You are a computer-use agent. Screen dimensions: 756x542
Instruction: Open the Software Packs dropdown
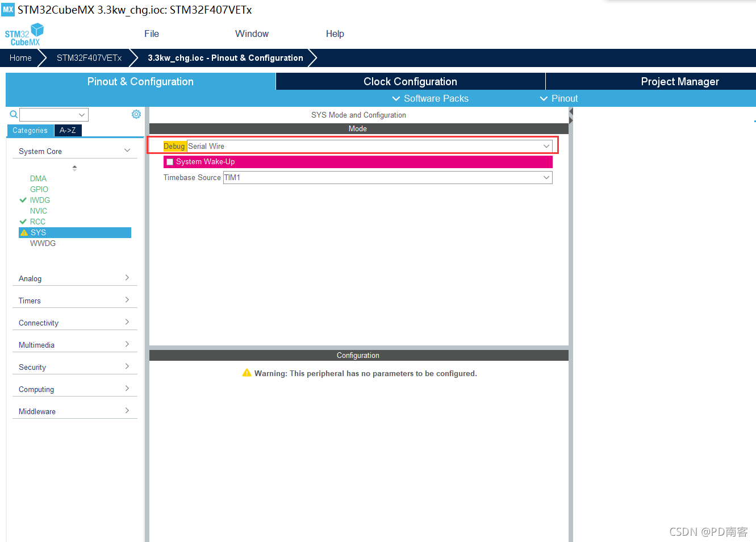431,98
